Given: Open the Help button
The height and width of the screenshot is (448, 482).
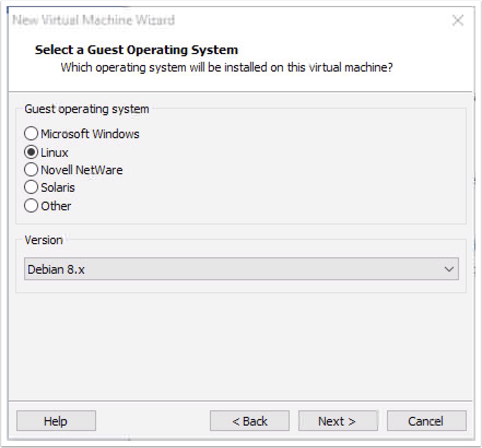Looking at the screenshot, I should tap(56, 421).
